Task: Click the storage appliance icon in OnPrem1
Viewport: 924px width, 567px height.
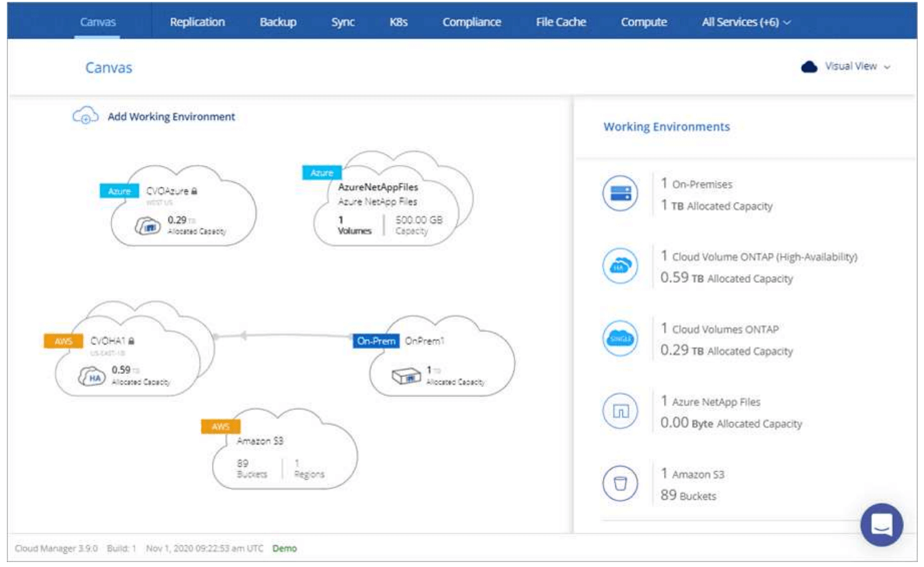Action: pyautogui.click(x=407, y=376)
